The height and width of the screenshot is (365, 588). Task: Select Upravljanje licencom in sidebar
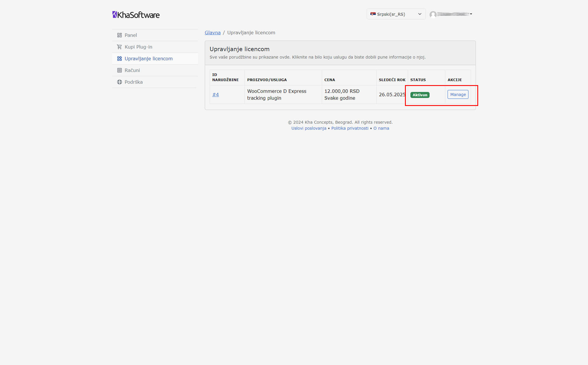(x=155, y=59)
